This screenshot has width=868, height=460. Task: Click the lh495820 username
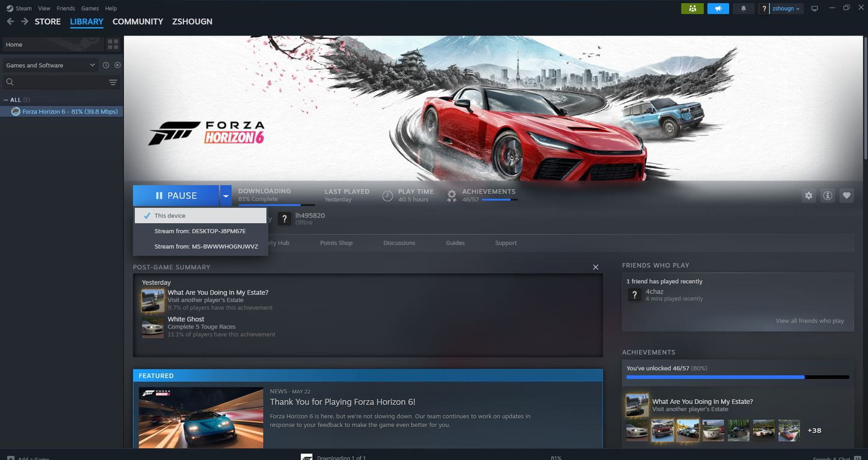310,215
